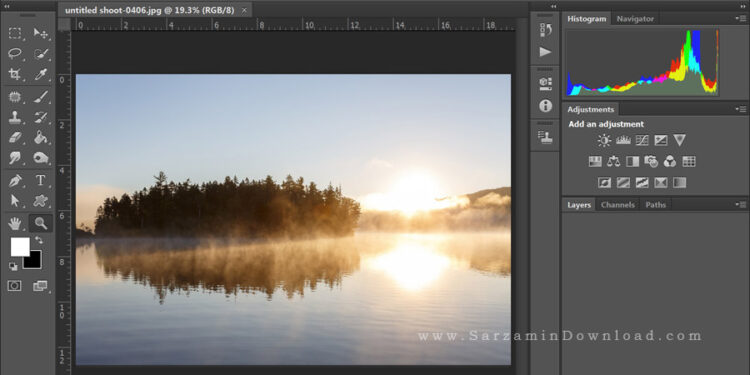This screenshot has width=750, height=375.
Task: Select the Smudge tool
Action: coord(15,157)
